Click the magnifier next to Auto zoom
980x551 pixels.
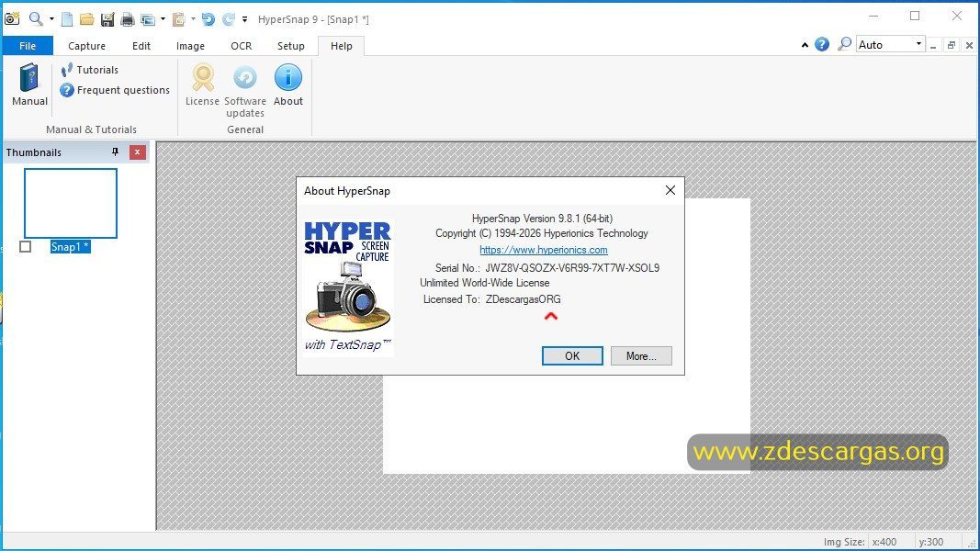(x=844, y=44)
